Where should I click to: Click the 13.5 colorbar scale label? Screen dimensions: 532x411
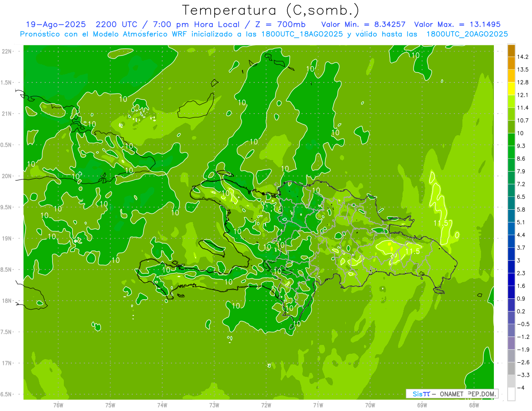click(x=522, y=70)
